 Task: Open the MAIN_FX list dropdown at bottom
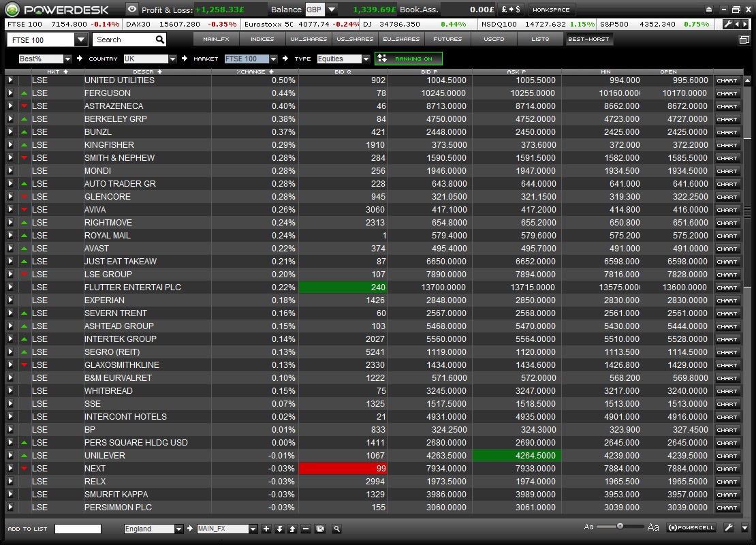pyautogui.click(x=253, y=529)
